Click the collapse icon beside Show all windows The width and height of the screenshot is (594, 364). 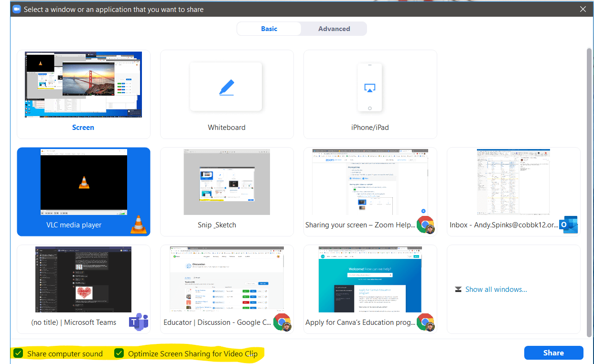click(458, 289)
